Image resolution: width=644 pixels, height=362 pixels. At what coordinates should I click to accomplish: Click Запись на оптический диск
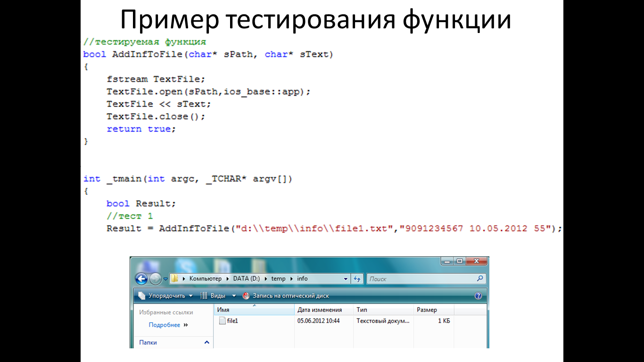point(286,296)
